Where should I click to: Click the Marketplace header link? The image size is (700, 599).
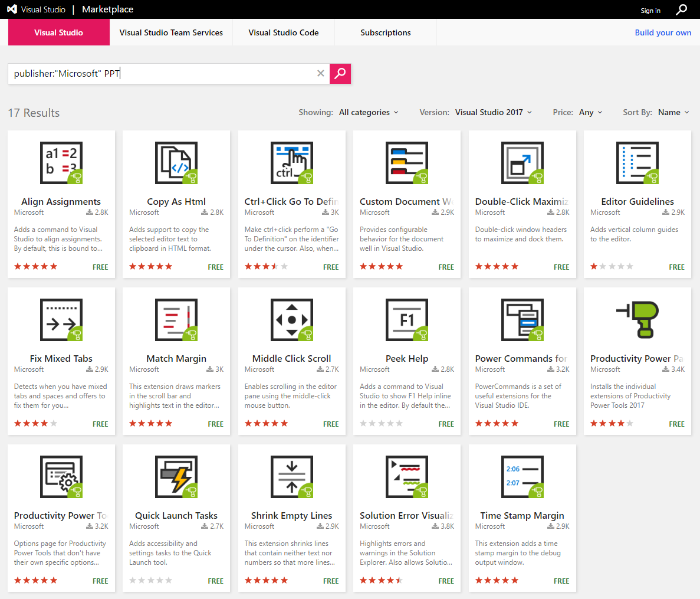click(107, 9)
